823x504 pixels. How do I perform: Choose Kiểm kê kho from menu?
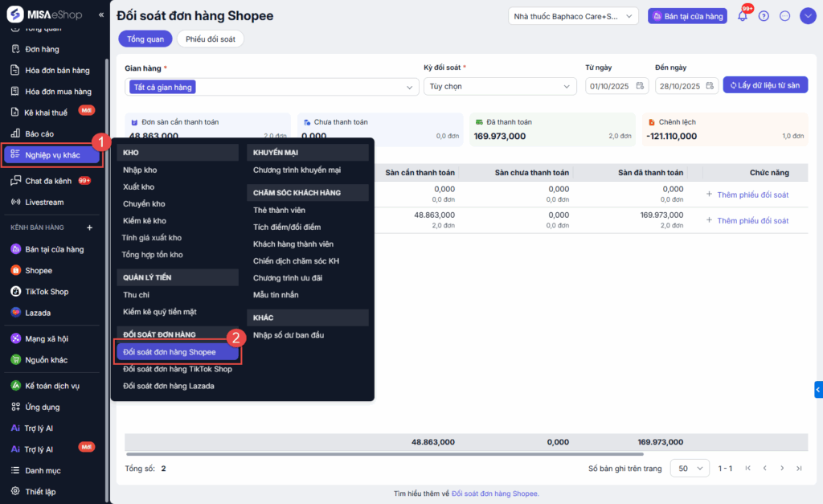(145, 220)
